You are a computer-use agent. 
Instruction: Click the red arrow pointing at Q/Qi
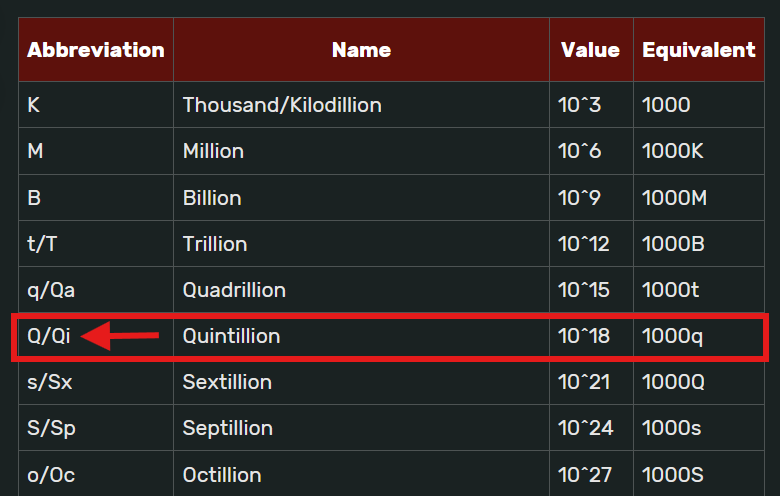pos(120,337)
